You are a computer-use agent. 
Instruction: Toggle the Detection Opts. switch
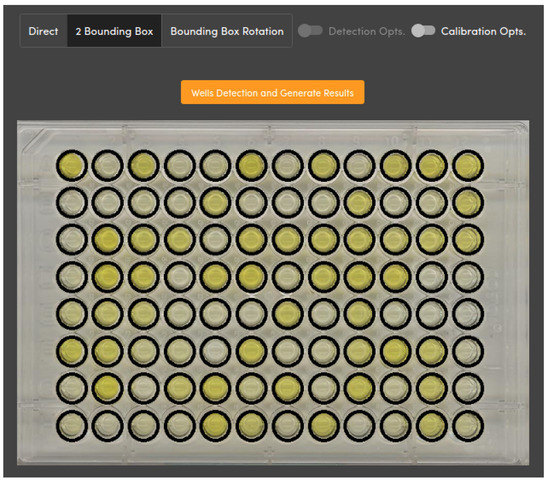point(310,31)
